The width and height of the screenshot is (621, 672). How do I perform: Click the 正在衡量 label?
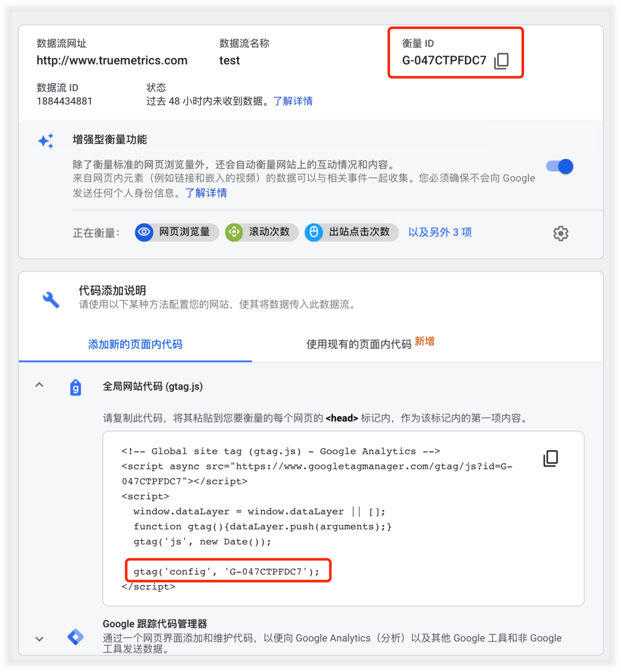tap(97, 232)
